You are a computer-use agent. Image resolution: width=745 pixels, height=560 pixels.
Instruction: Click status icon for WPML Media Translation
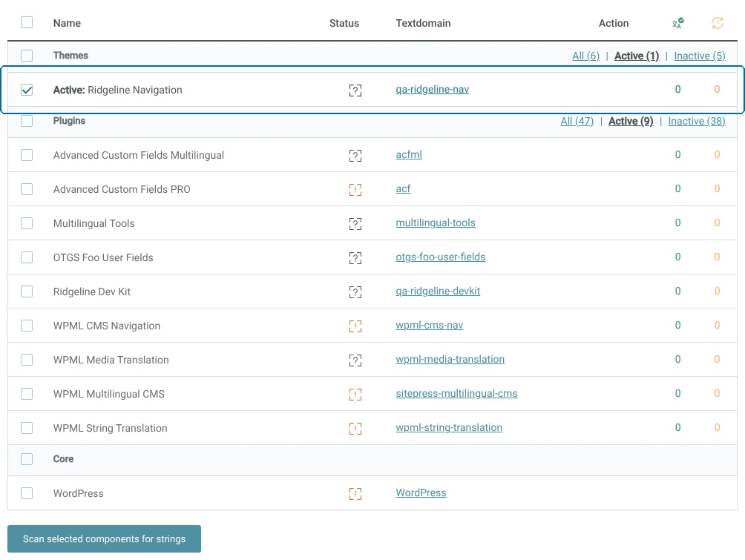355,360
